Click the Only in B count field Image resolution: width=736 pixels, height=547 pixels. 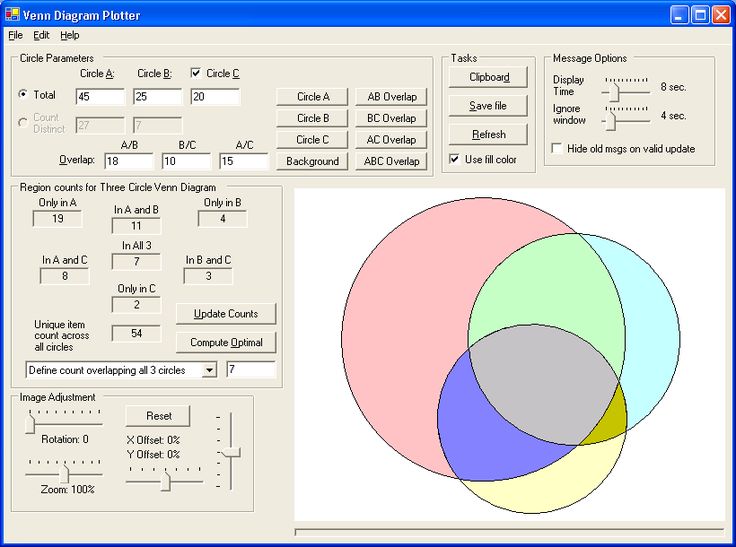click(x=222, y=219)
